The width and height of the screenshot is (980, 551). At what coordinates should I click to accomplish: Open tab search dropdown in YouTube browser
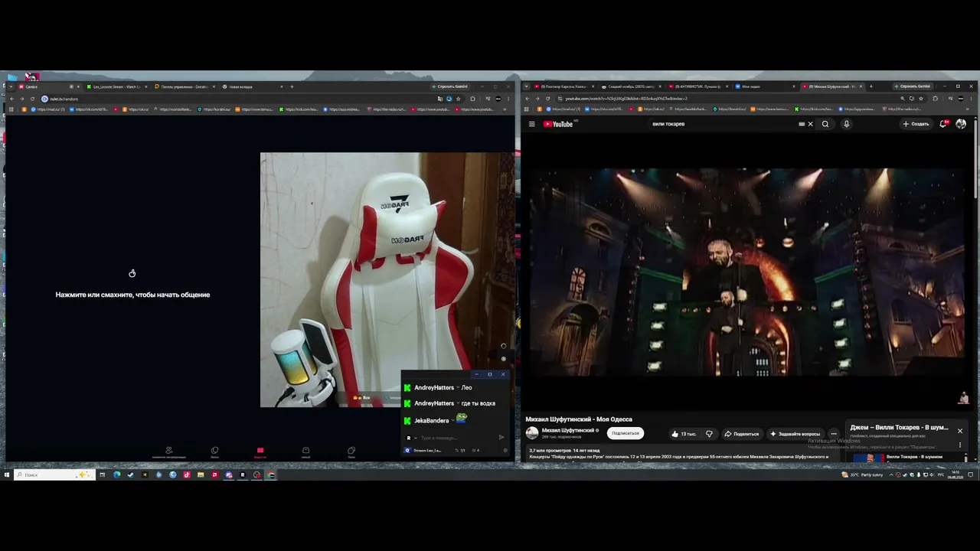point(527,86)
